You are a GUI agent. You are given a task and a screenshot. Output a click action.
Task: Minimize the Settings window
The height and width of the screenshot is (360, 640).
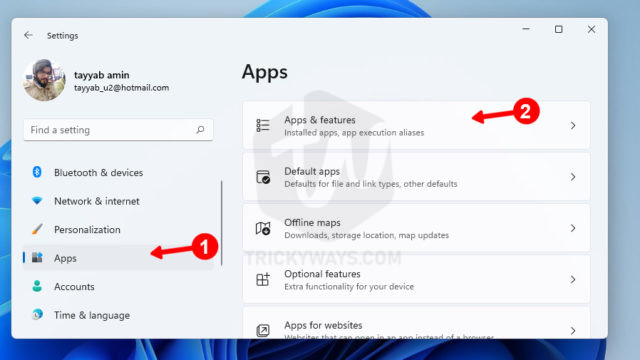click(x=526, y=29)
